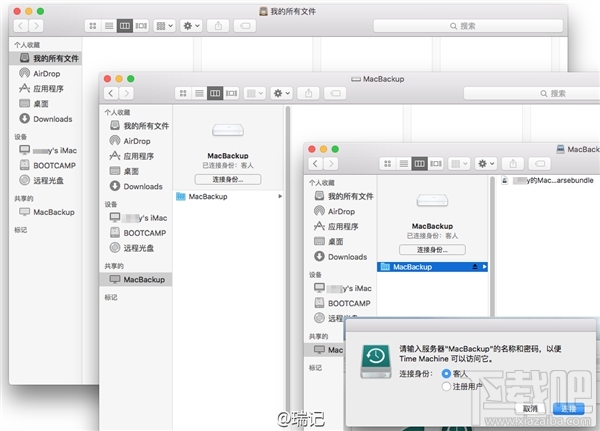Click edit tags button in middle MacBackup window
The width and height of the screenshot is (600, 431).
point(335,93)
